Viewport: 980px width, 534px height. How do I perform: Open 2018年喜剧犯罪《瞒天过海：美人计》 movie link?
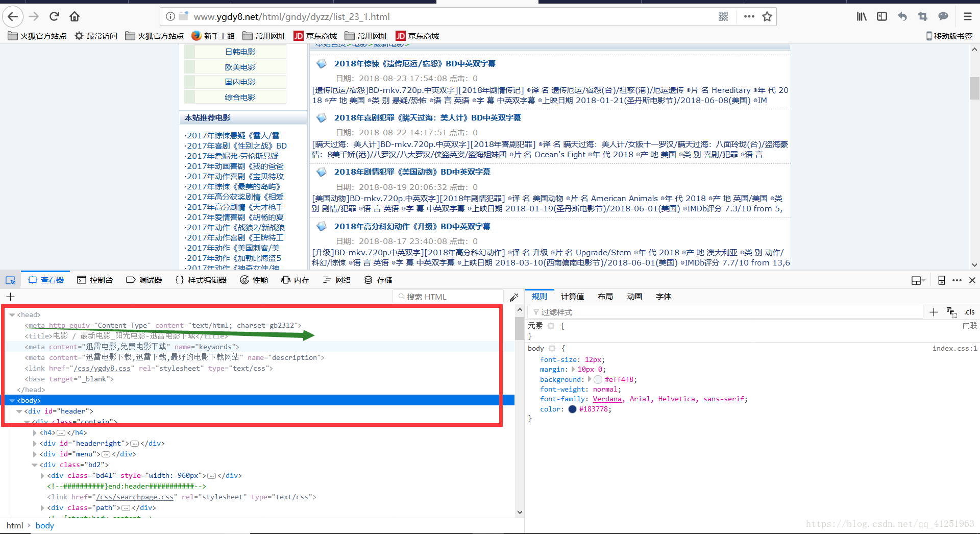[427, 117]
